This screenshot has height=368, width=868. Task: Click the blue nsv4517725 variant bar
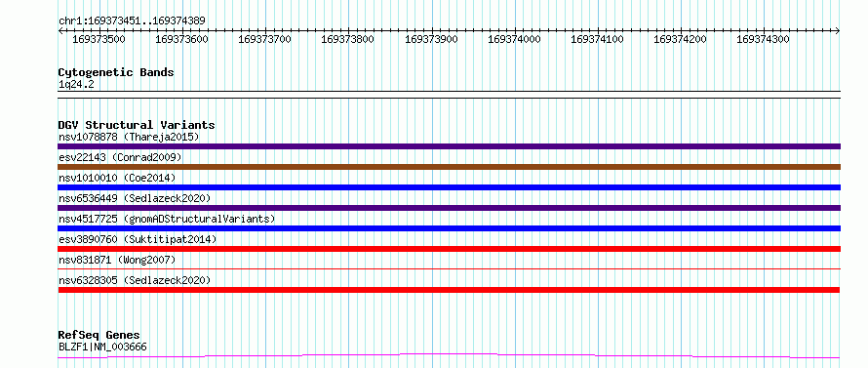pyautogui.click(x=449, y=228)
